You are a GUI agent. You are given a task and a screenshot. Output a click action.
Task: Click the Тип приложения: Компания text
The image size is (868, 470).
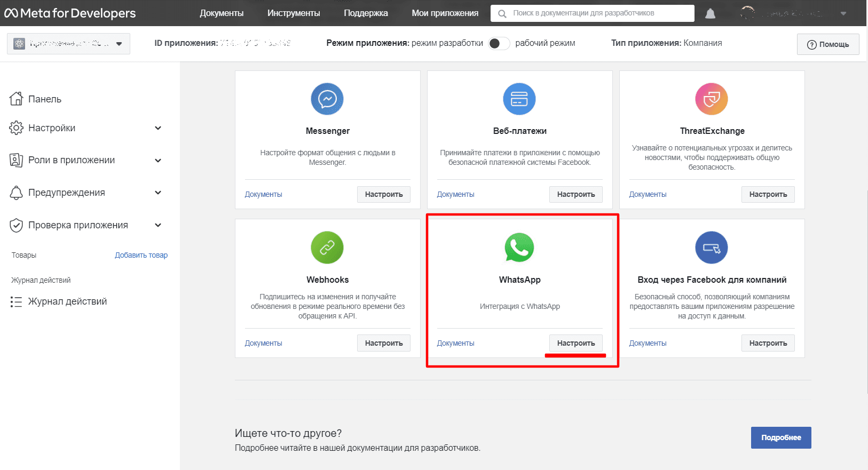coord(667,43)
